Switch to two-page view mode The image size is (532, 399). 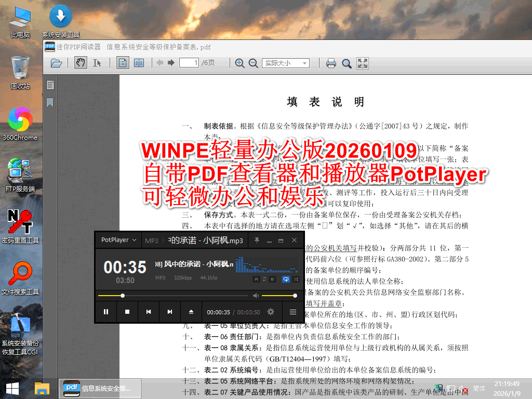click(138, 62)
